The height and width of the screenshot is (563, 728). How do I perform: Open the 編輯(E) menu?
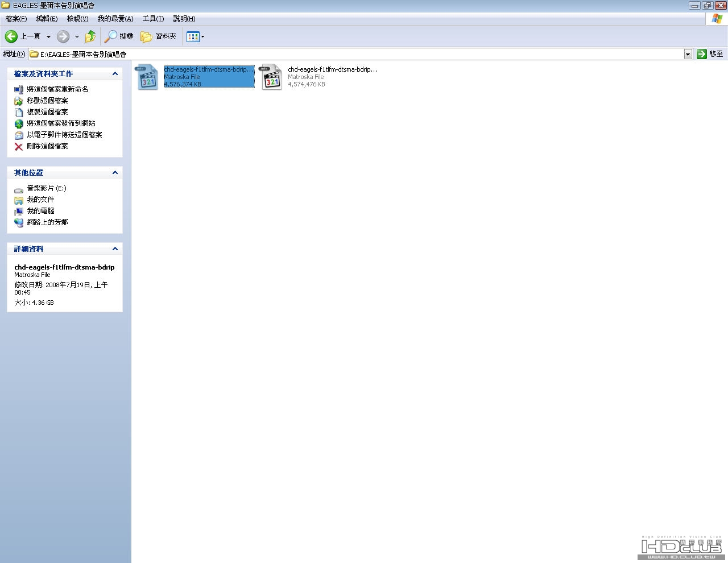click(x=47, y=19)
